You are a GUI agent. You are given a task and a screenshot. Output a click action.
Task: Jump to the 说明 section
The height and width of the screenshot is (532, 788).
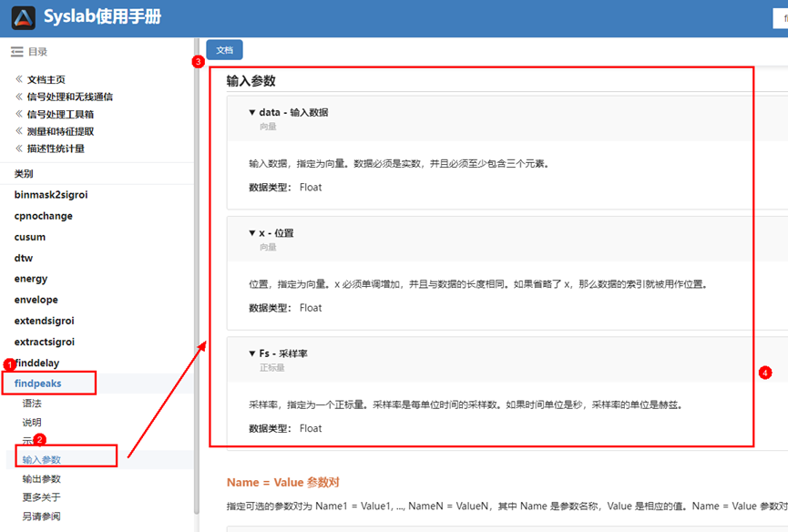pyautogui.click(x=32, y=423)
